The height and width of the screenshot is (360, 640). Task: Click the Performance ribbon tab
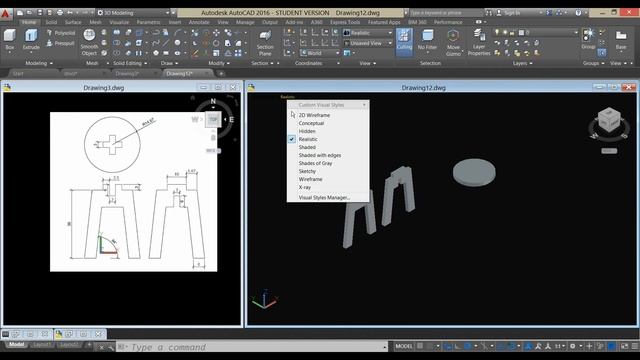pos(448,22)
